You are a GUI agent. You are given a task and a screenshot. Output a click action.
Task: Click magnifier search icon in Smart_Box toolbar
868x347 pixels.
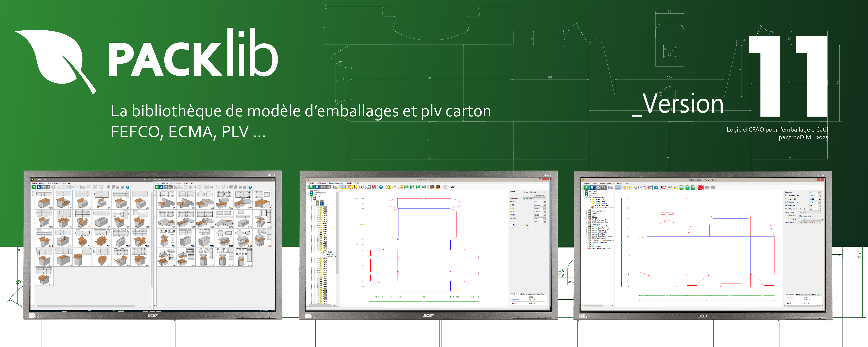pos(604,188)
